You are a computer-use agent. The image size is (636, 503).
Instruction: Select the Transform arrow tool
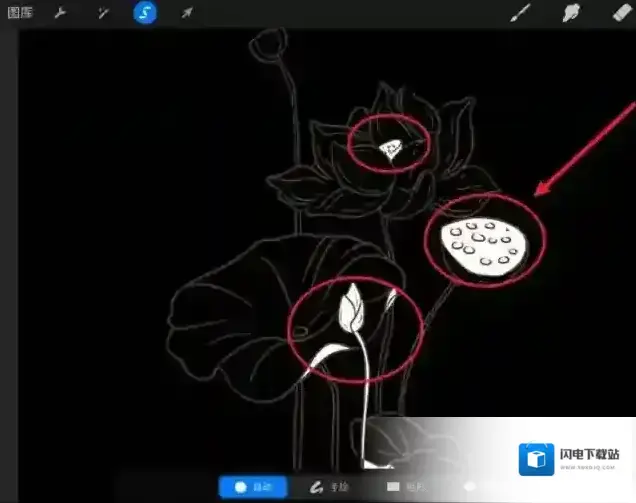click(187, 14)
